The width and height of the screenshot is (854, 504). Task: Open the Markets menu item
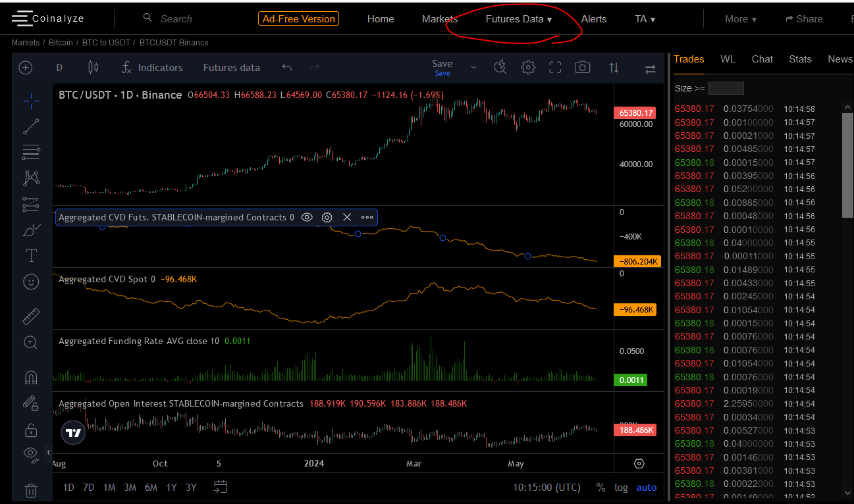440,19
